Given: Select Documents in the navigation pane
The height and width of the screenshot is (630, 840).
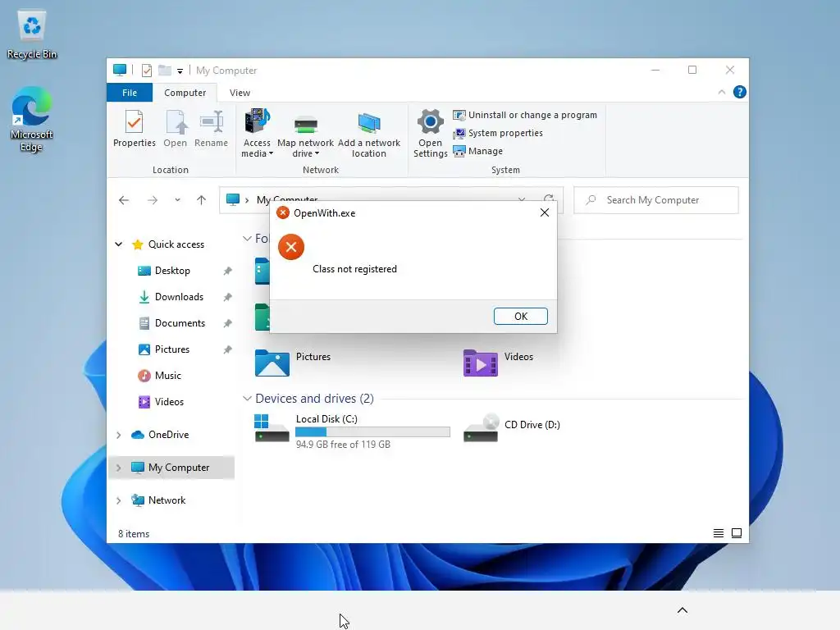Looking at the screenshot, I should pos(180,323).
